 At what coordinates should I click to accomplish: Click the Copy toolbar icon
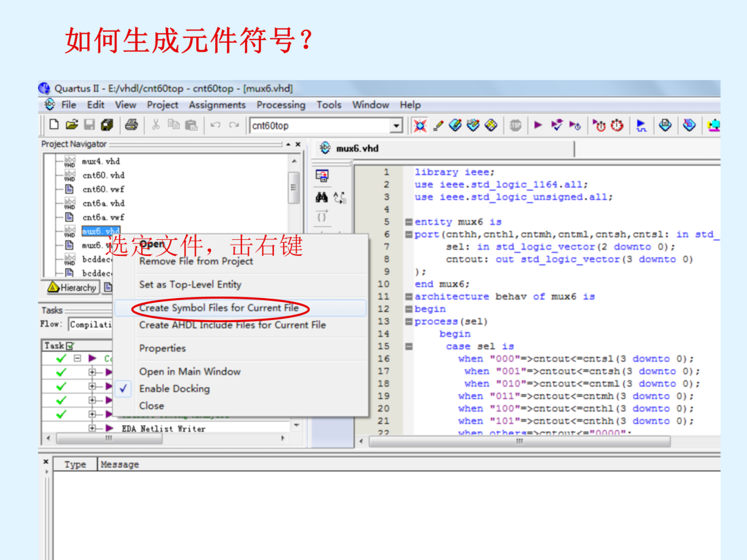point(174,124)
